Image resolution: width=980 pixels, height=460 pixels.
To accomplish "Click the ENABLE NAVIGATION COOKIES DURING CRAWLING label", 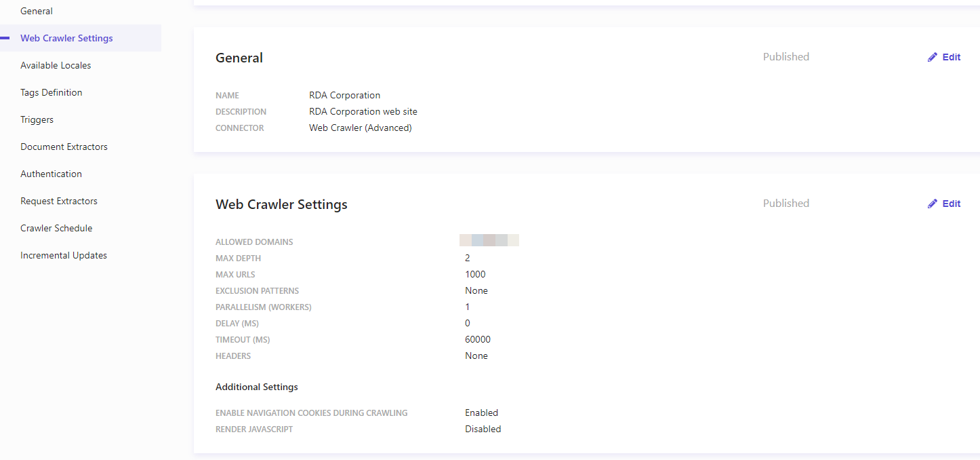I will point(312,413).
